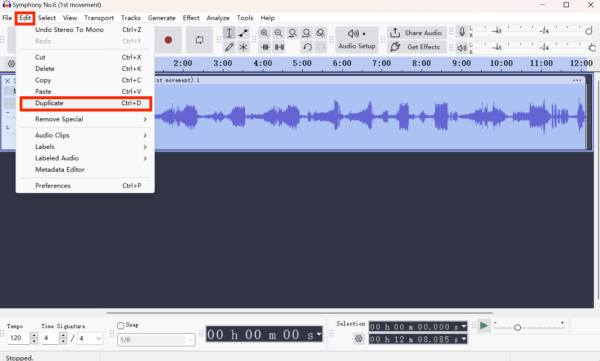Open the Transport menu
The image size is (600, 361).
(x=99, y=18)
